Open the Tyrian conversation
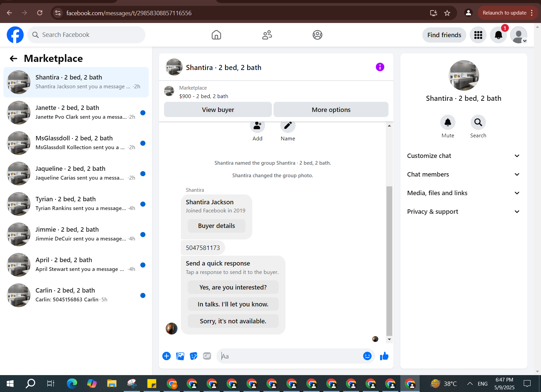This screenshot has height=392, width=541. click(x=76, y=204)
